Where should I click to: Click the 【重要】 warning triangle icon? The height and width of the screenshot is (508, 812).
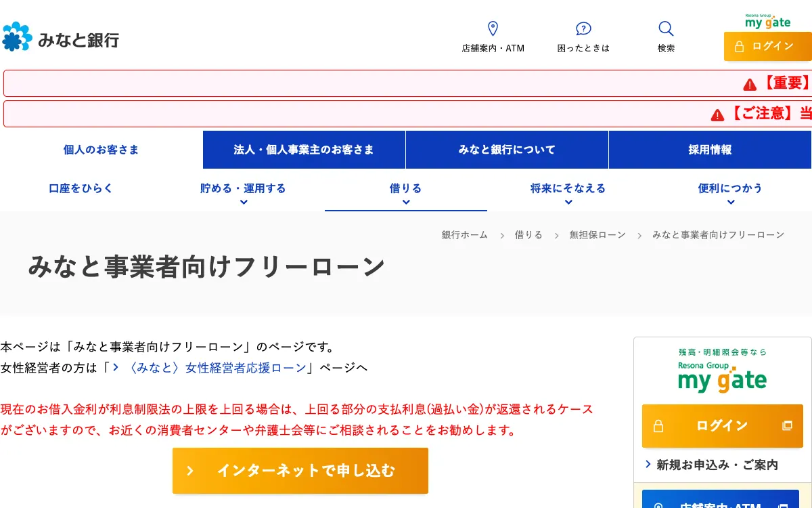pos(750,85)
